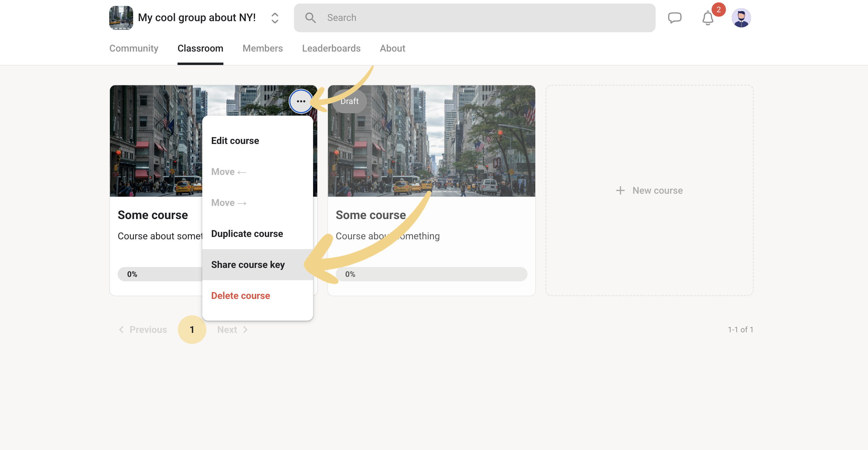Click the group logo thumbnail

tap(121, 18)
